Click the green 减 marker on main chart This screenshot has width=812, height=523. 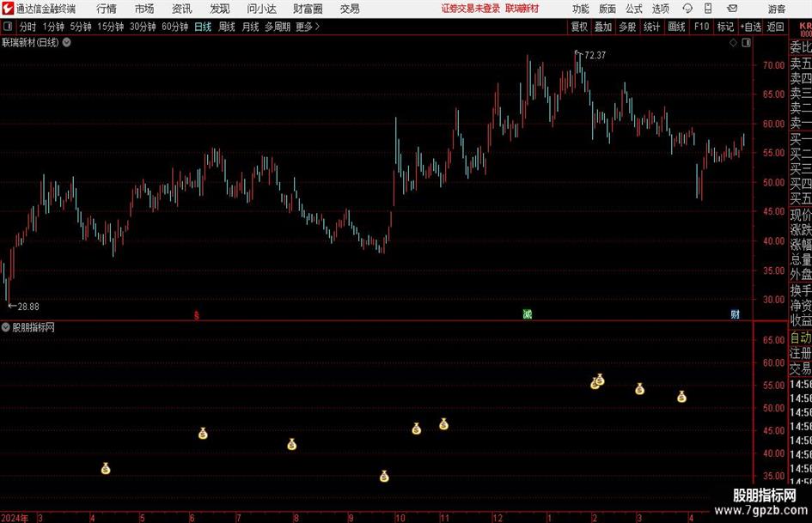(528, 313)
